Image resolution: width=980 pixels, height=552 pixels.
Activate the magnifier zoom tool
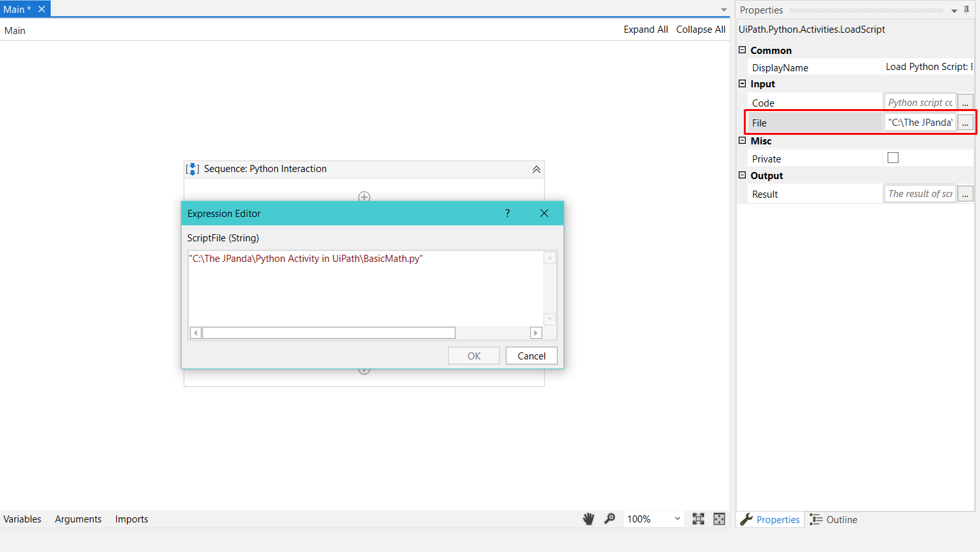tap(610, 519)
